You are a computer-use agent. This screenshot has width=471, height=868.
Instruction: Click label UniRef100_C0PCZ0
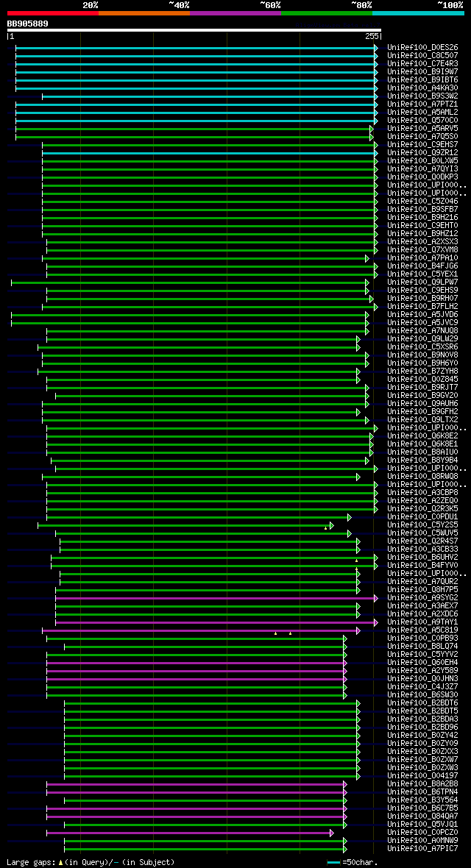coord(422,832)
